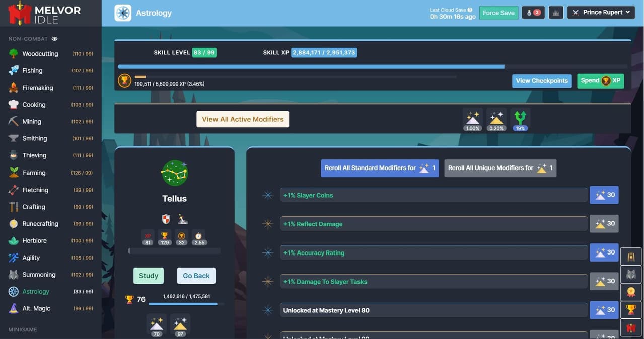Click Go Back button
The image size is (644, 339).
tap(196, 276)
